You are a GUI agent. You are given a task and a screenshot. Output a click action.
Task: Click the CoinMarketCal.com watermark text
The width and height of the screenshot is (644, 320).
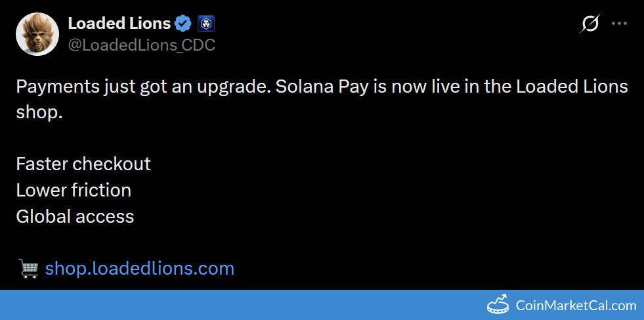(x=576, y=306)
